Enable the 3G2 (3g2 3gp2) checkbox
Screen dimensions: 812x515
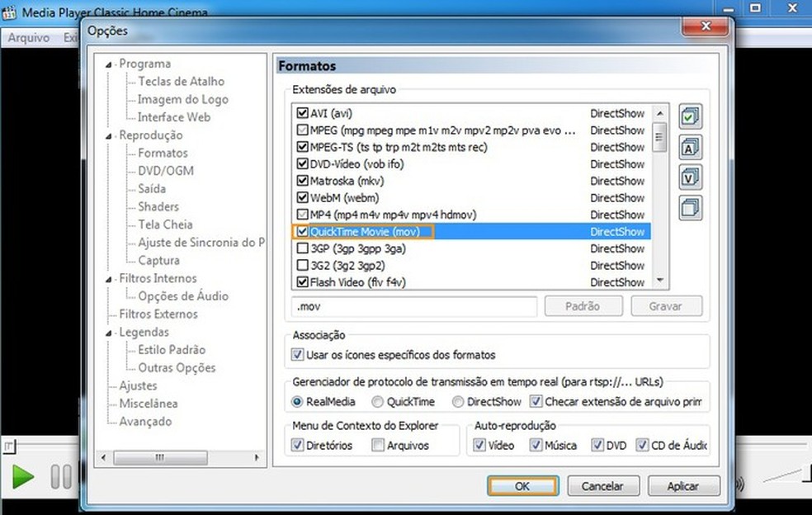[x=302, y=266]
